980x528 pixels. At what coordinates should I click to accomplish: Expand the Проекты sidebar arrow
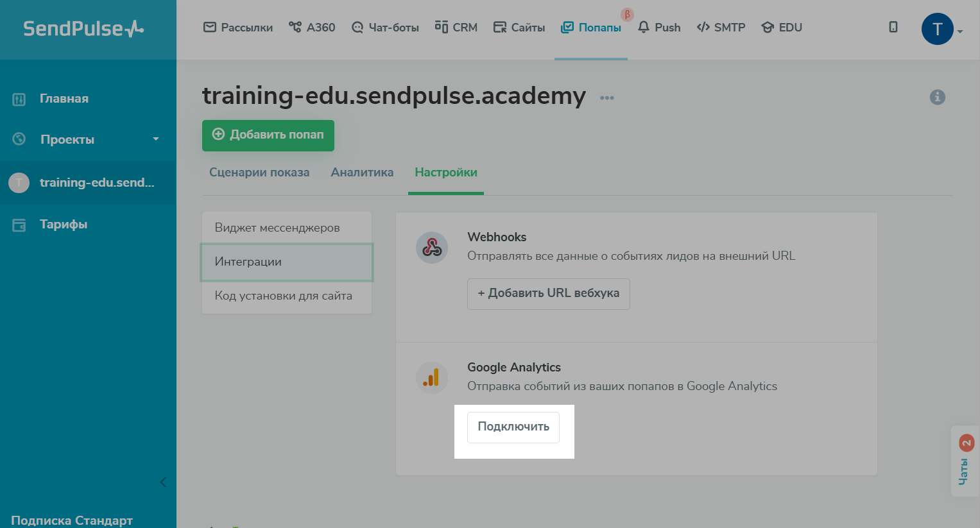pos(155,139)
